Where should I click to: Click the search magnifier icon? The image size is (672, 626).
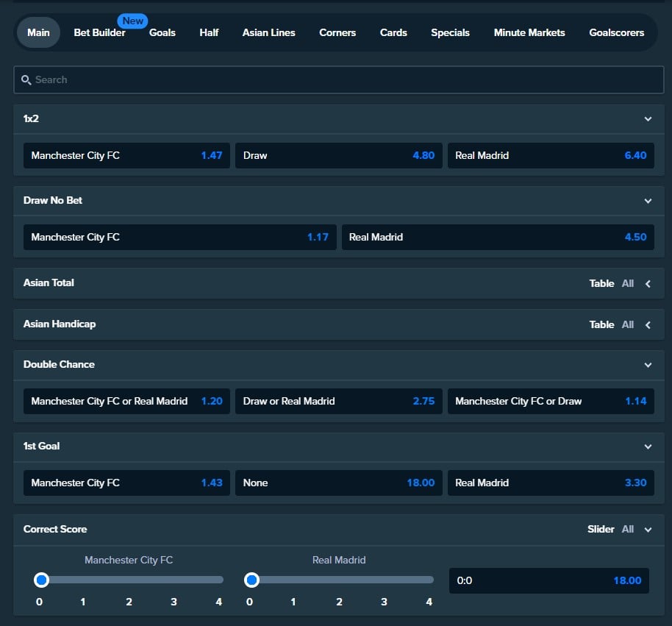click(x=26, y=79)
